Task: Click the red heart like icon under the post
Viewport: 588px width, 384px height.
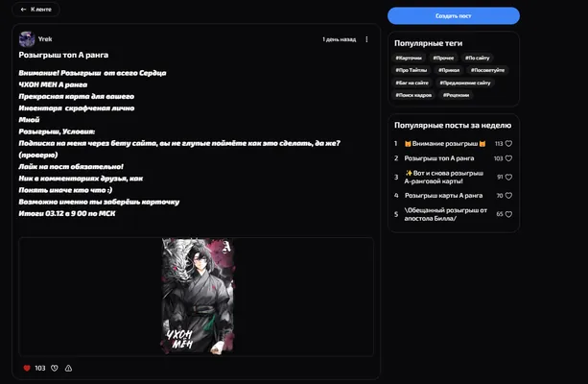Action: click(x=27, y=368)
